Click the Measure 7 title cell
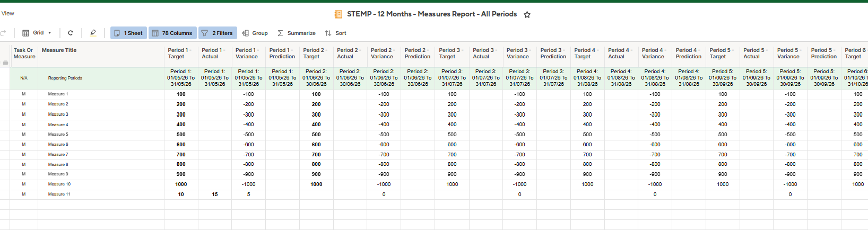The image size is (868, 230). coord(101,154)
